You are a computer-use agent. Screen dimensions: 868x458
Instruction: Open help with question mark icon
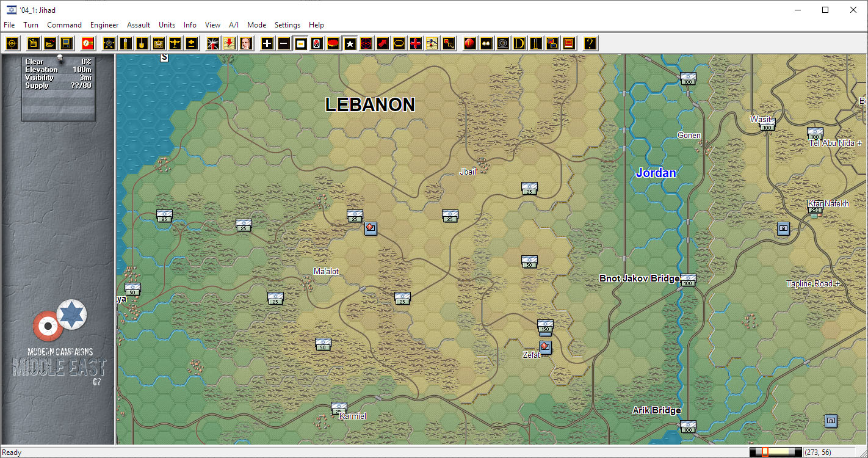coord(590,43)
